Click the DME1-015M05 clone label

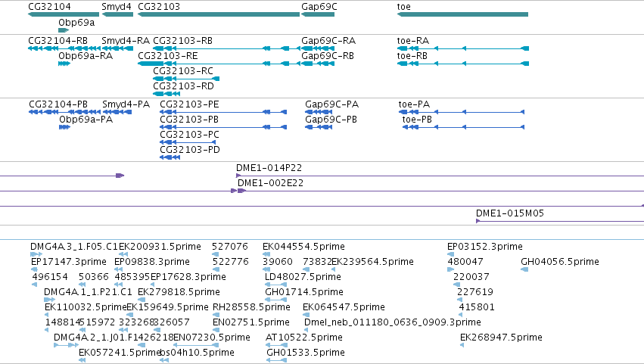tap(510, 213)
